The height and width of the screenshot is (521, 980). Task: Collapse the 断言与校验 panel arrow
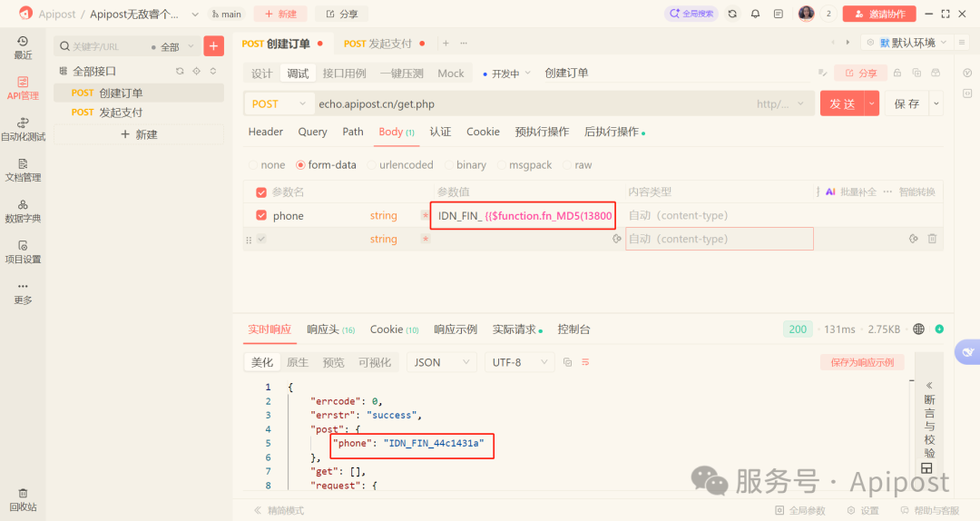(x=929, y=385)
